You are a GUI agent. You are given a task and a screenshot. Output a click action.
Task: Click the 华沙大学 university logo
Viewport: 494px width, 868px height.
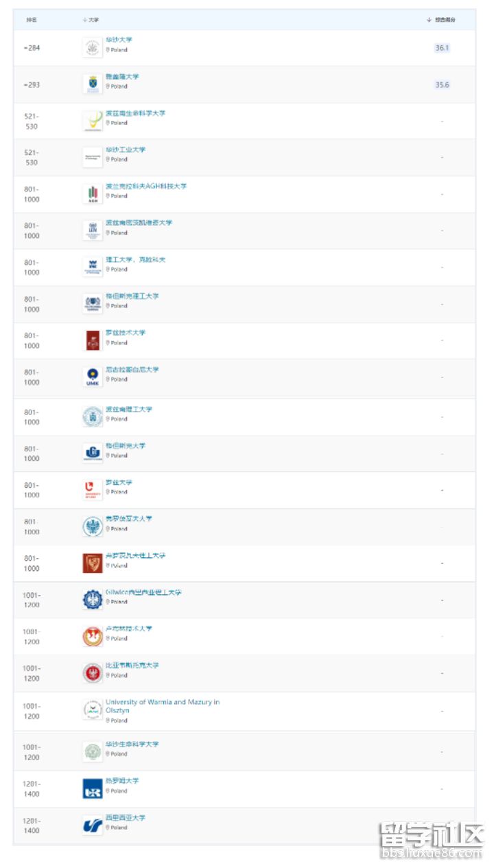tap(92, 48)
